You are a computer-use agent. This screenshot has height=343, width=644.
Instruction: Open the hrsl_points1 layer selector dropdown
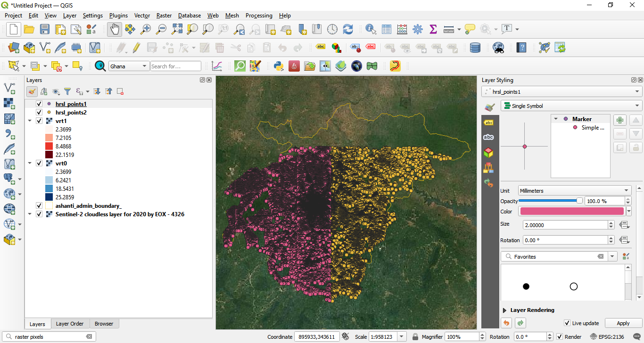coord(561,92)
